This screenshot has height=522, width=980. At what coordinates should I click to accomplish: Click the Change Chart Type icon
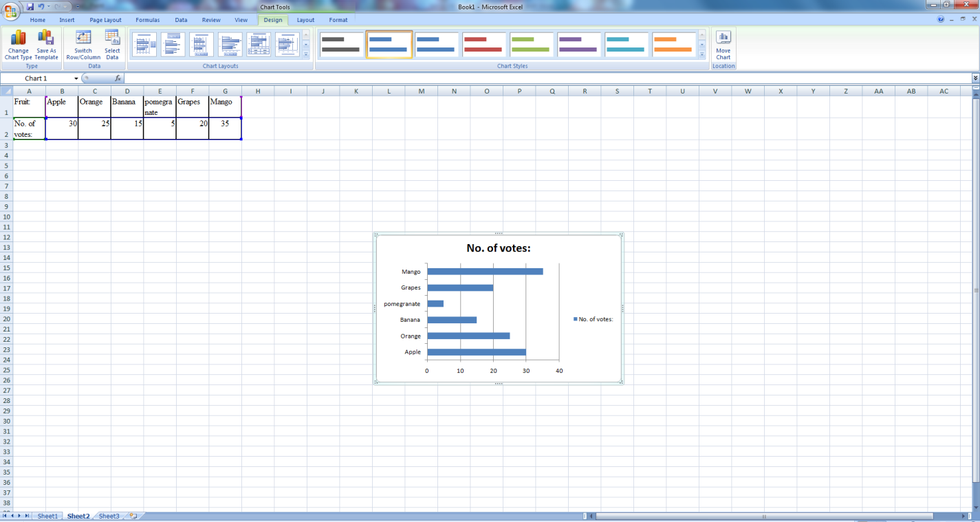pos(18,39)
